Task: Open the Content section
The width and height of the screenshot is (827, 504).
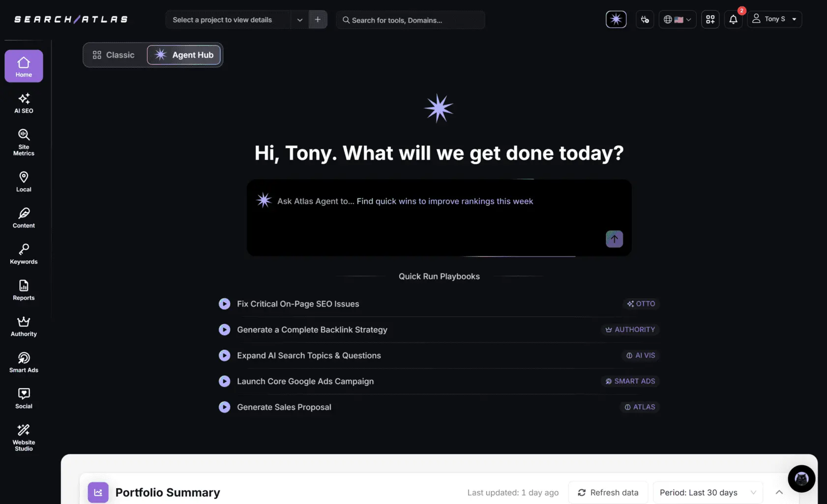Action: [x=24, y=218]
